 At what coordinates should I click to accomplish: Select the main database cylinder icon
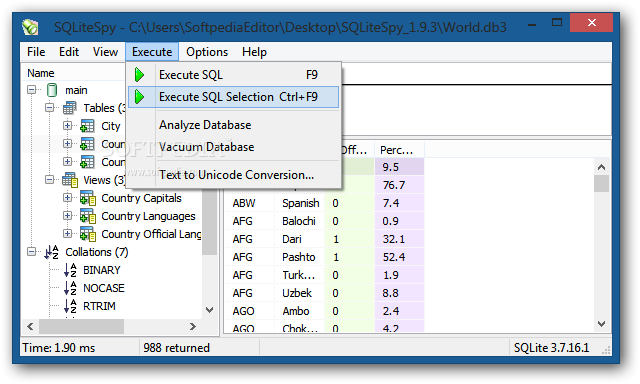coord(52,90)
